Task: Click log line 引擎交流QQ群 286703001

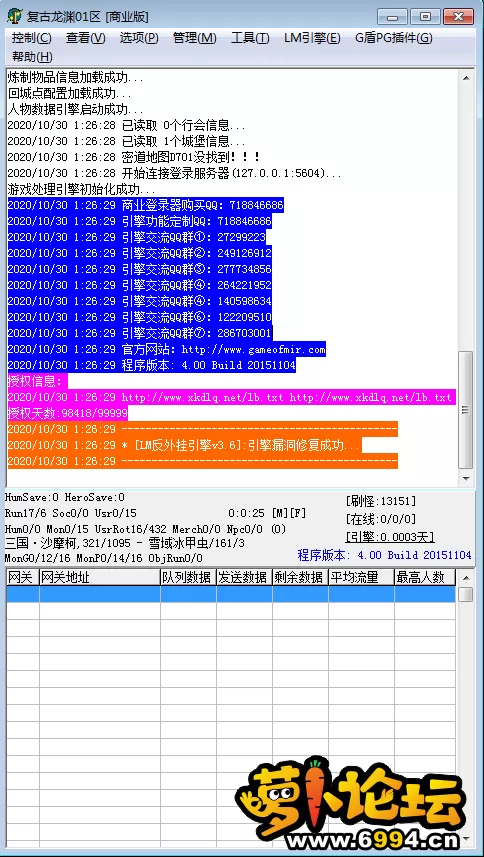Action: pyautogui.click(x=139, y=333)
